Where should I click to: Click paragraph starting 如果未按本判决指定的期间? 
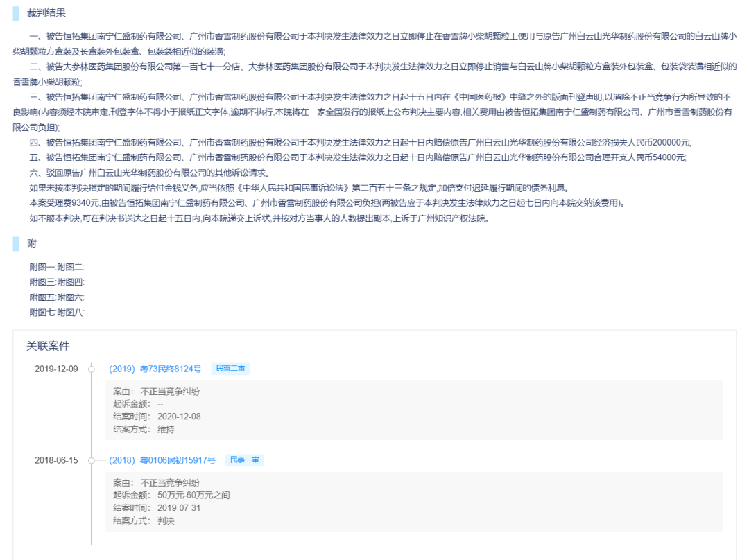(x=300, y=188)
